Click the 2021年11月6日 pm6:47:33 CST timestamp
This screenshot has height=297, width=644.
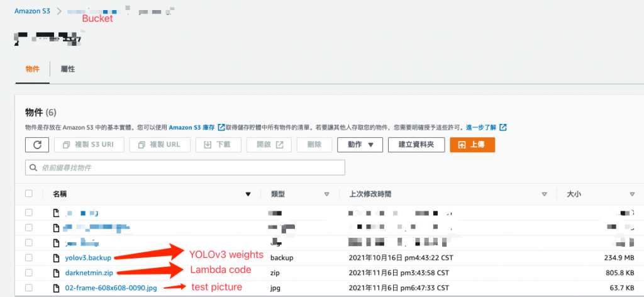(x=399, y=288)
